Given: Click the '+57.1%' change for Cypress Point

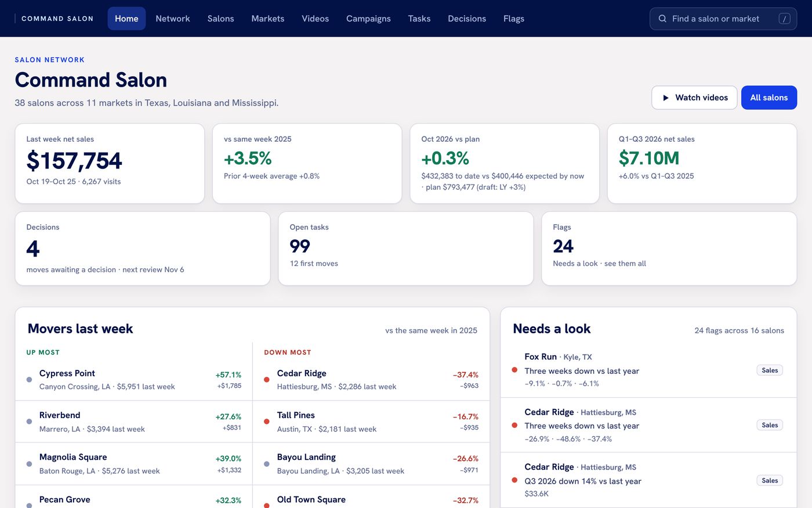Looking at the screenshot, I should 229,375.
